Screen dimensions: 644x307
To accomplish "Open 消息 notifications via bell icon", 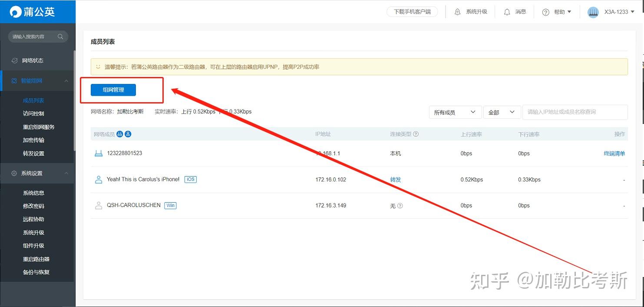I will (x=507, y=12).
